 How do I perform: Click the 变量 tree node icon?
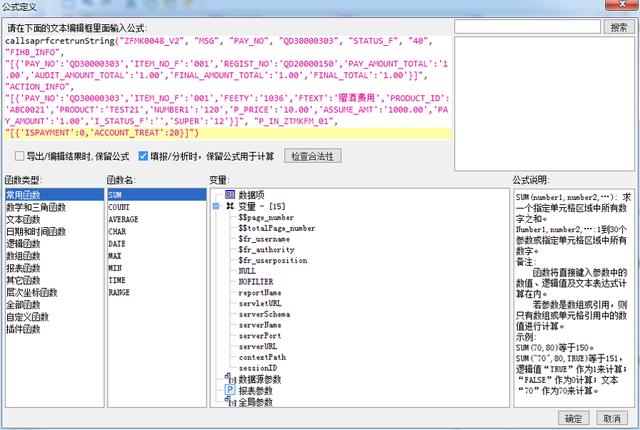pos(230,206)
